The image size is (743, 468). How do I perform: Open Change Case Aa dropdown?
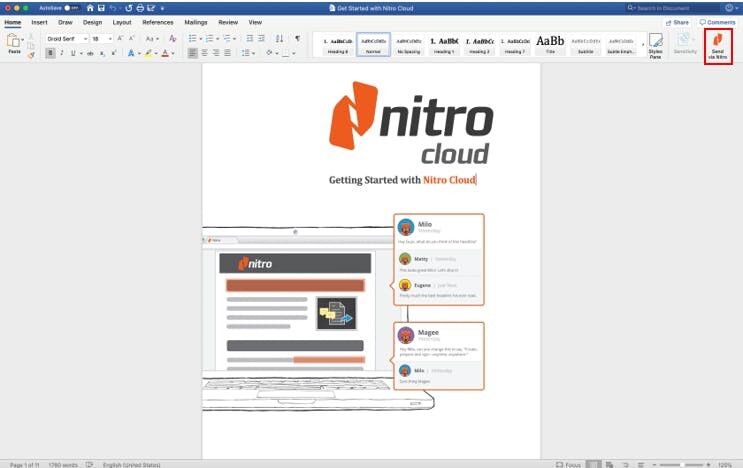tap(152, 39)
